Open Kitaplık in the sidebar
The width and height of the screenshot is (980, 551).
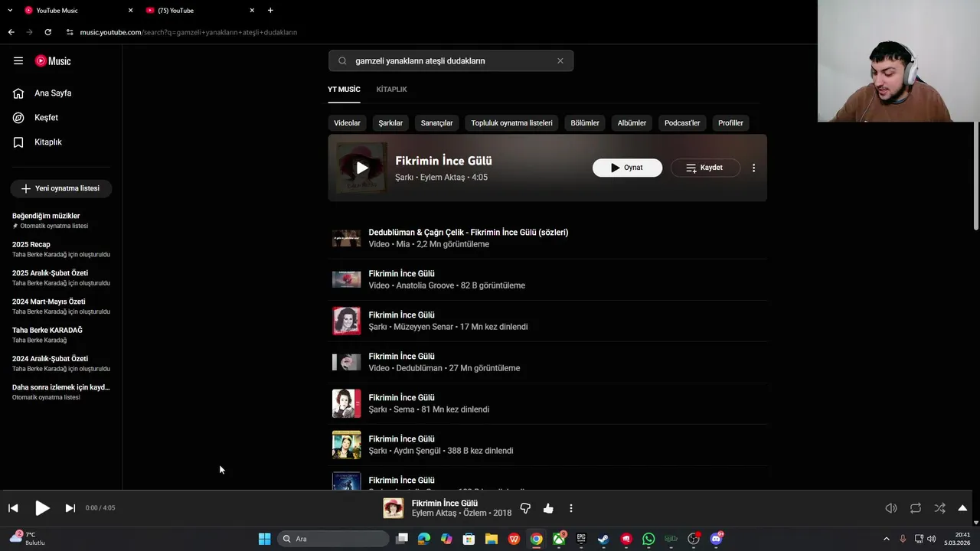click(61, 142)
